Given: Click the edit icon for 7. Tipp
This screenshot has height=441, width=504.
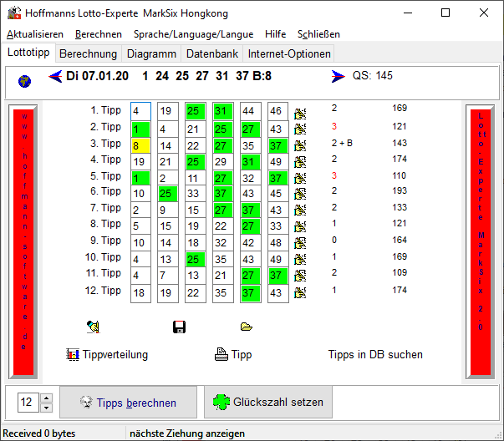Looking at the screenshot, I should coord(300,210).
